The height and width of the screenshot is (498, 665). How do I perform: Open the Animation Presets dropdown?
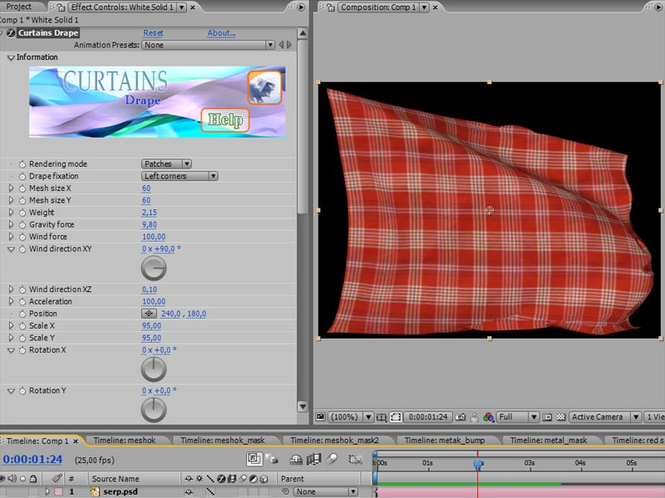[209, 45]
